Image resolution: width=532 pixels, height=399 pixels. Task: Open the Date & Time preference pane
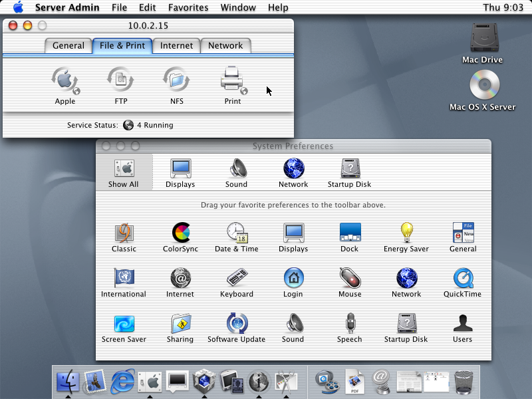237,237
